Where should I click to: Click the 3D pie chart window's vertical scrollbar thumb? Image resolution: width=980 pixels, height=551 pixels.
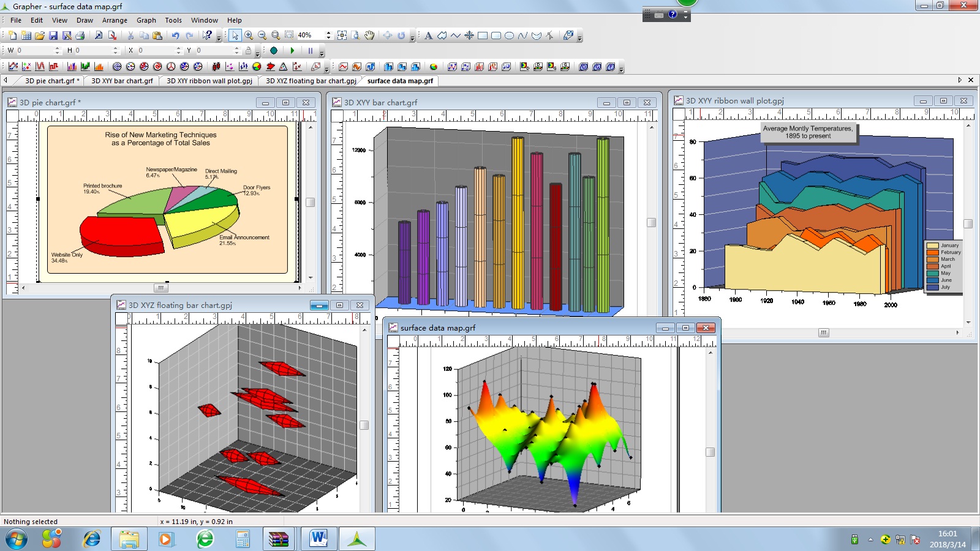click(x=311, y=202)
